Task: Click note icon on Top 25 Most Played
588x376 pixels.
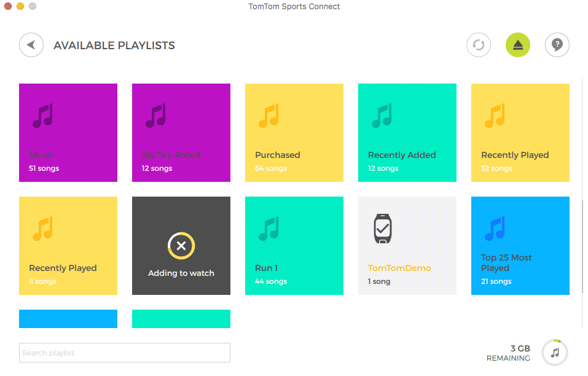Action: pos(495,229)
